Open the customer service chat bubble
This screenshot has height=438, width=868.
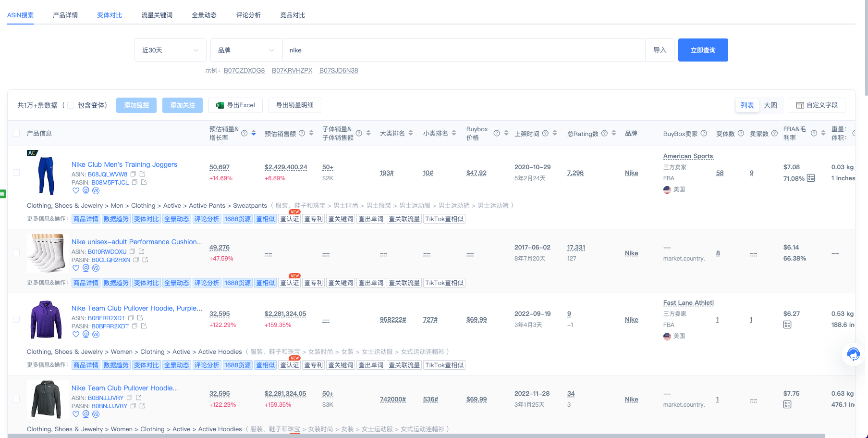(854, 354)
